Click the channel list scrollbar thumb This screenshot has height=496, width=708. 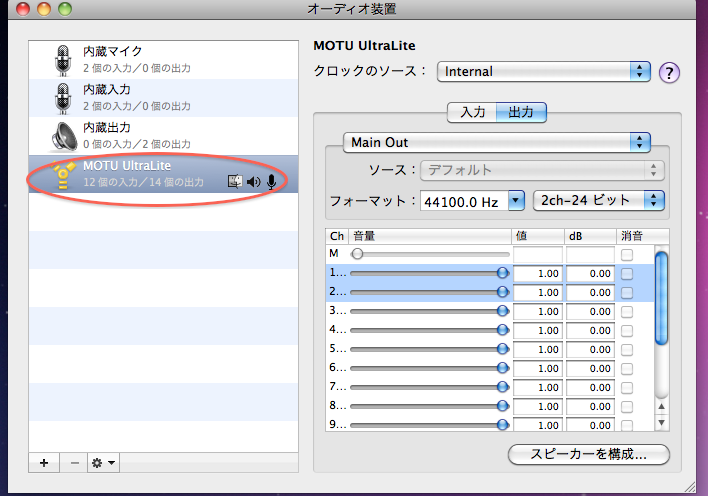click(661, 298)
